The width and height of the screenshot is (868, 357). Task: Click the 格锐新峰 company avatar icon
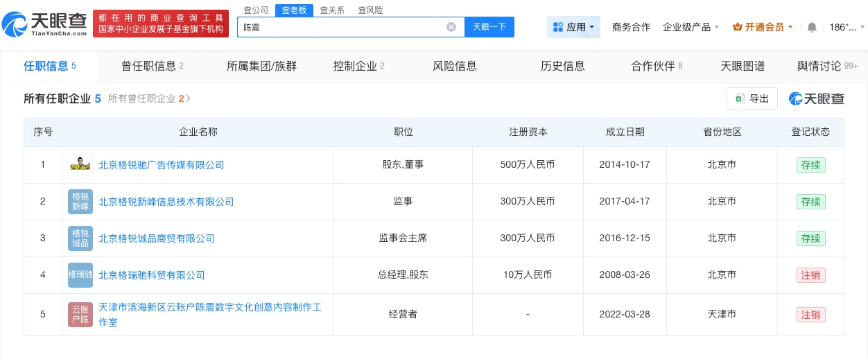(80, 202)
